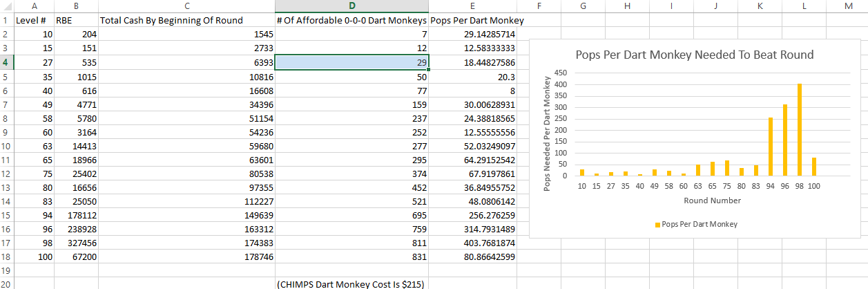Click the tallest chart bar for round 98

click(800, 130)
